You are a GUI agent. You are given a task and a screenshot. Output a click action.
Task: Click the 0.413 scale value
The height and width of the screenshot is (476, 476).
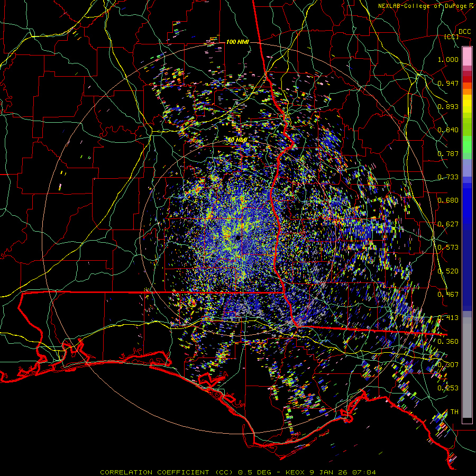click(x=448, y=318)
